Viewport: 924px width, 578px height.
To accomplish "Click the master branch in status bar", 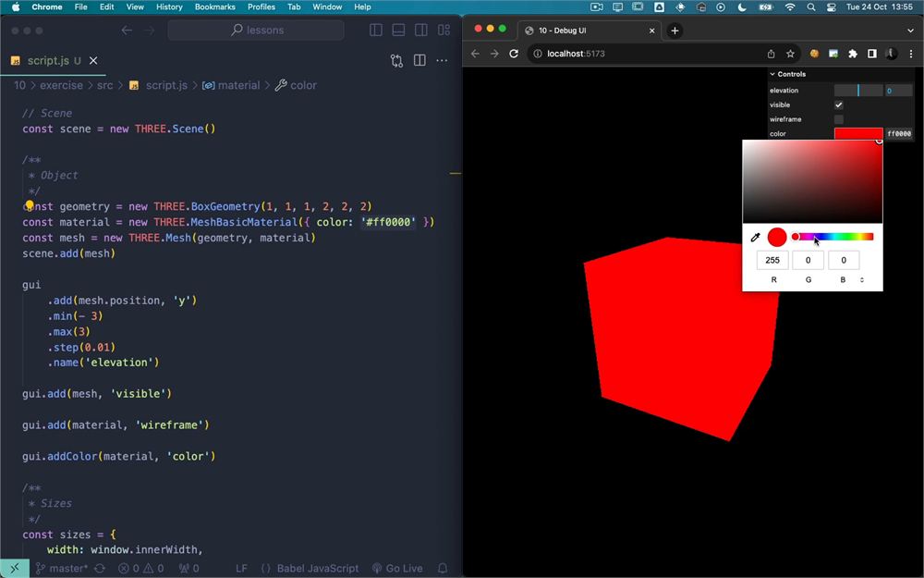I will coord(62,569).
